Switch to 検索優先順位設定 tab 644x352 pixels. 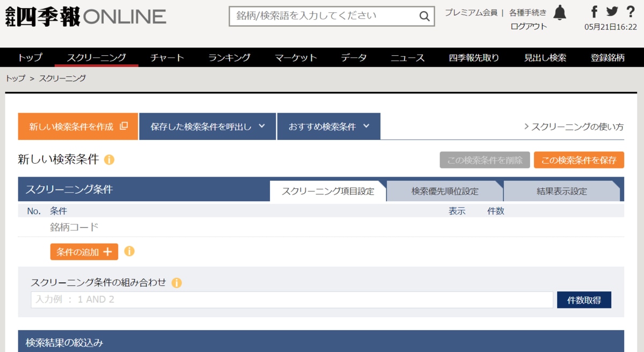[x=445, y=191]
